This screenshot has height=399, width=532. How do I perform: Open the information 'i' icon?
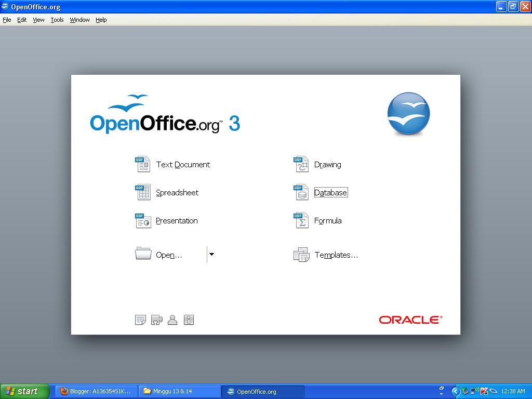[x=189, y=320]
